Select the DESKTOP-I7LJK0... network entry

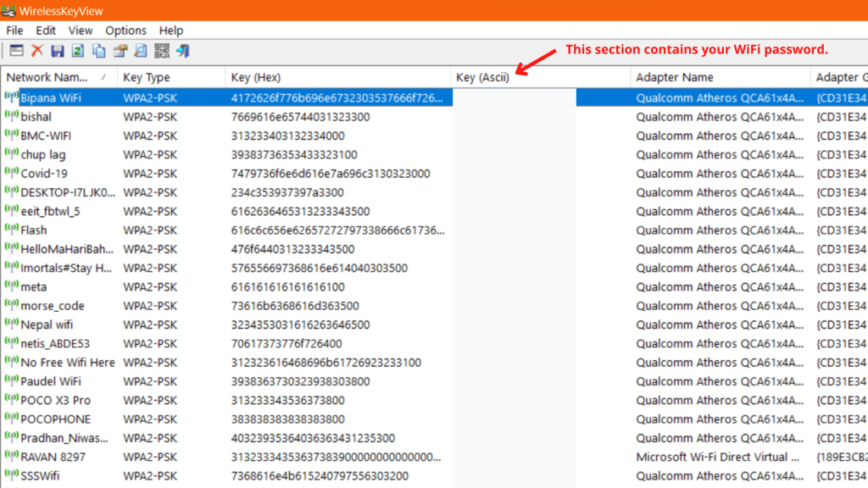tap(68, 192)
